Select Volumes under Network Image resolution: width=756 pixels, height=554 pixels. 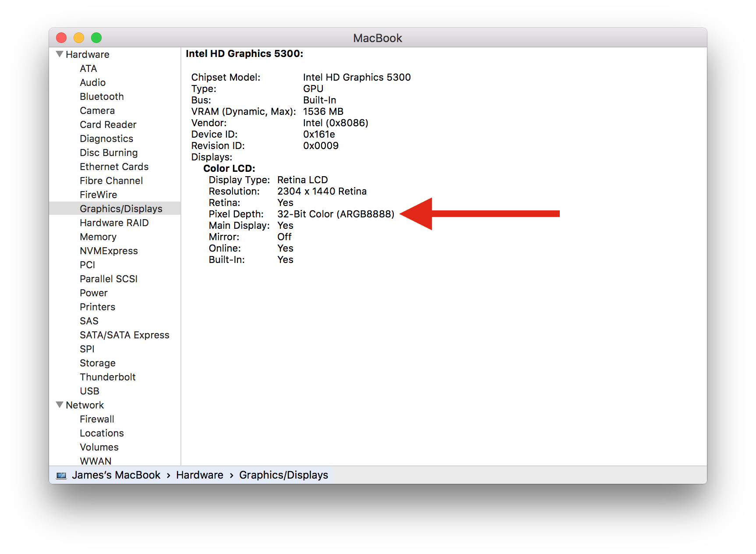tap(99, 447)
